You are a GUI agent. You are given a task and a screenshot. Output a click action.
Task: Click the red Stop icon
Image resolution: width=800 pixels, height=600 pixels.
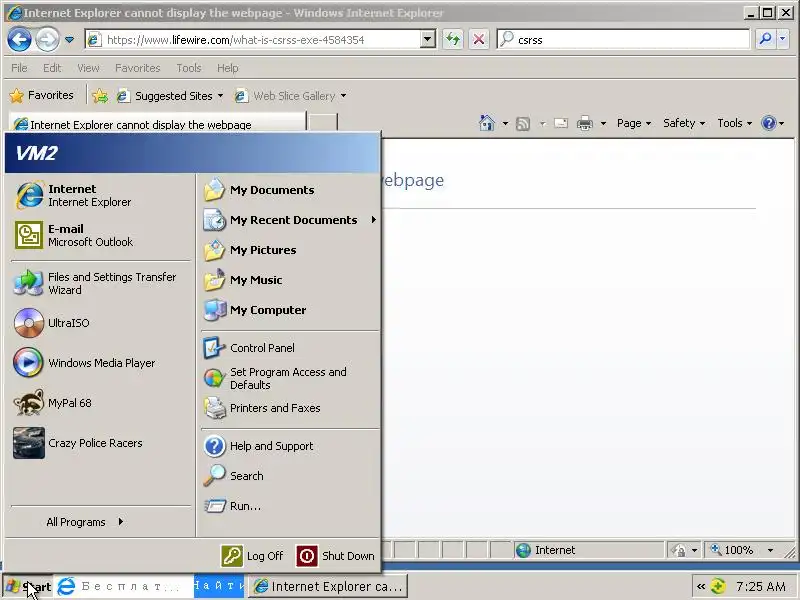coord(479,39)
